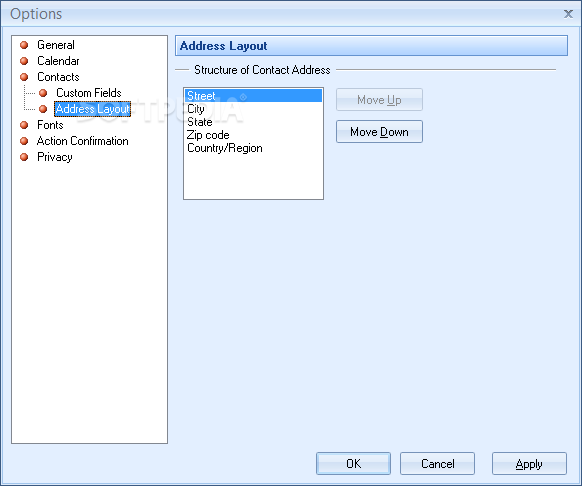The image size is (582, 486).
Task: Click the red bullet icon beside Address Layout
Action: (x=43, y=109)
